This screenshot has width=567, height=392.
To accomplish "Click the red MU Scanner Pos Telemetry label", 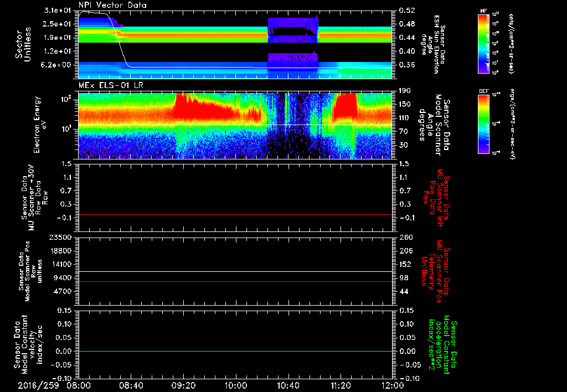I will click(435, 271).
